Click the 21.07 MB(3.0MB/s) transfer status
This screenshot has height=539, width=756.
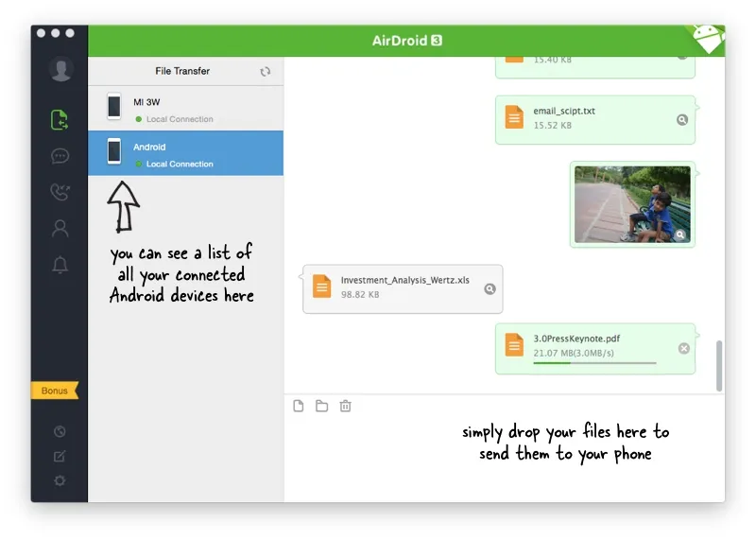574,354
